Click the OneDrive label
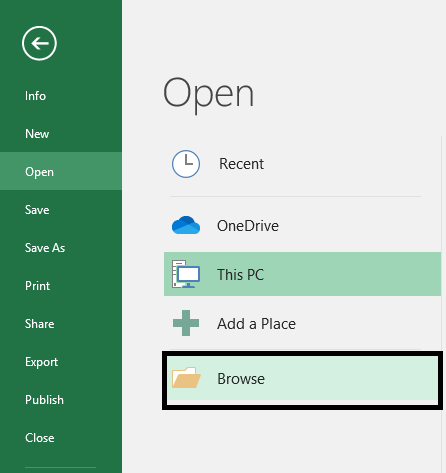446x473 pixels. click(x=248, y=226)
